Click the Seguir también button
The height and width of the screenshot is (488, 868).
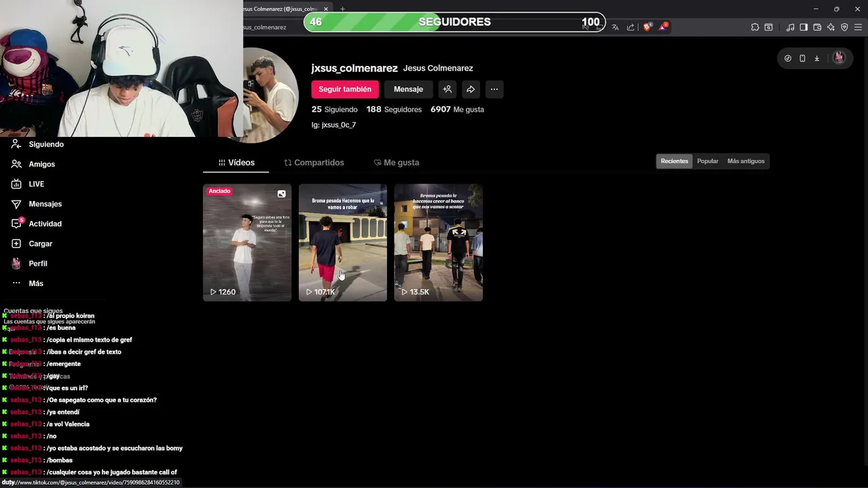(x=345, y=89)
